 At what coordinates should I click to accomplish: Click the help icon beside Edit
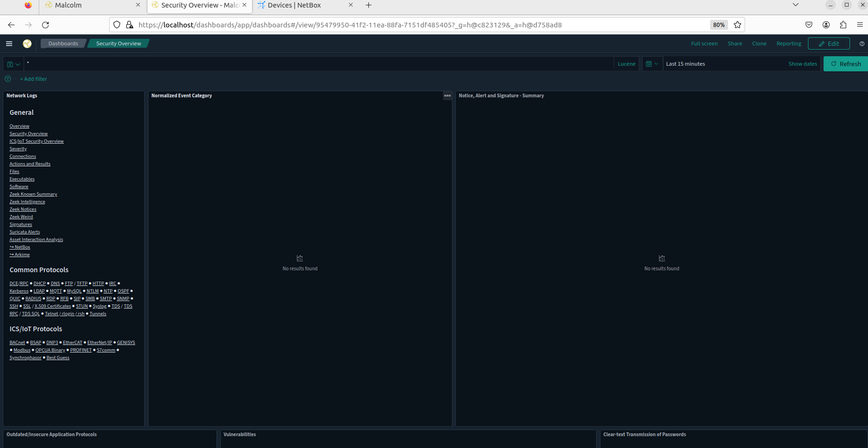coord(862,43)
